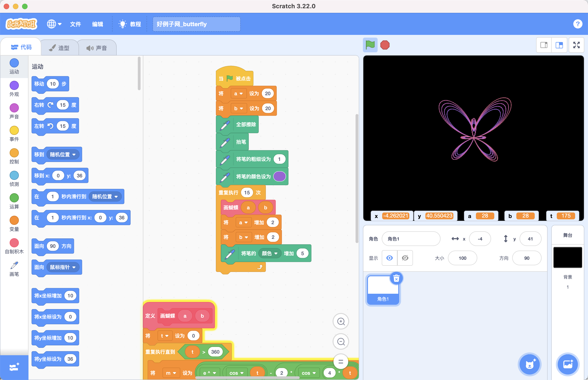This screenshot has width=588, height=380.
Task: Select the 事件 block category
Action: pos(14,134)
